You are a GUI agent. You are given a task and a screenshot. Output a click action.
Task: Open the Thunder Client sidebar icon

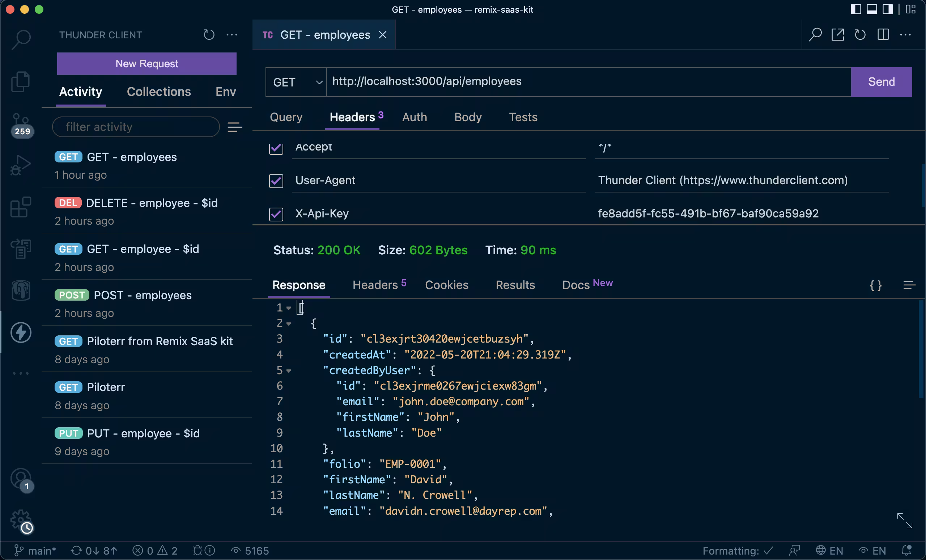tap(21, 332)
